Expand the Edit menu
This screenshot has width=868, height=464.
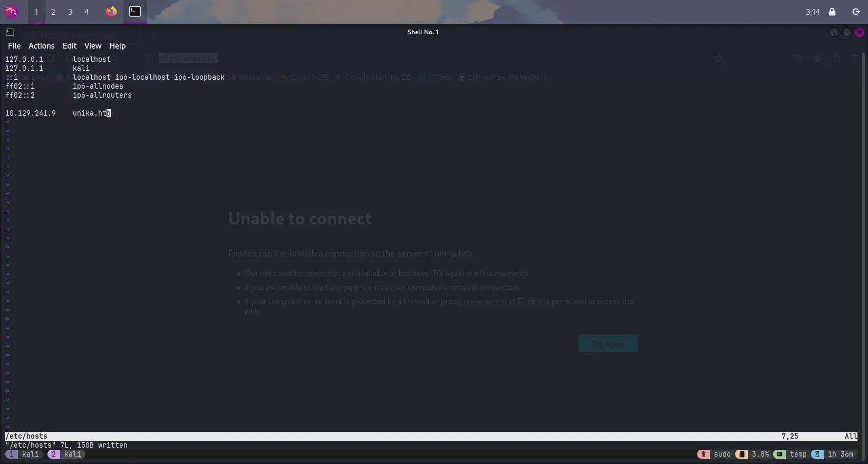[x=69, y=46]
